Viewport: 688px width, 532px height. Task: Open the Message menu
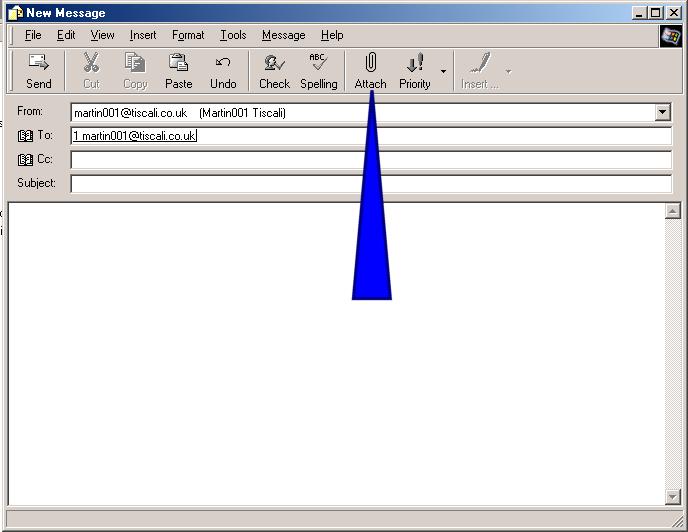coord(283,35)
